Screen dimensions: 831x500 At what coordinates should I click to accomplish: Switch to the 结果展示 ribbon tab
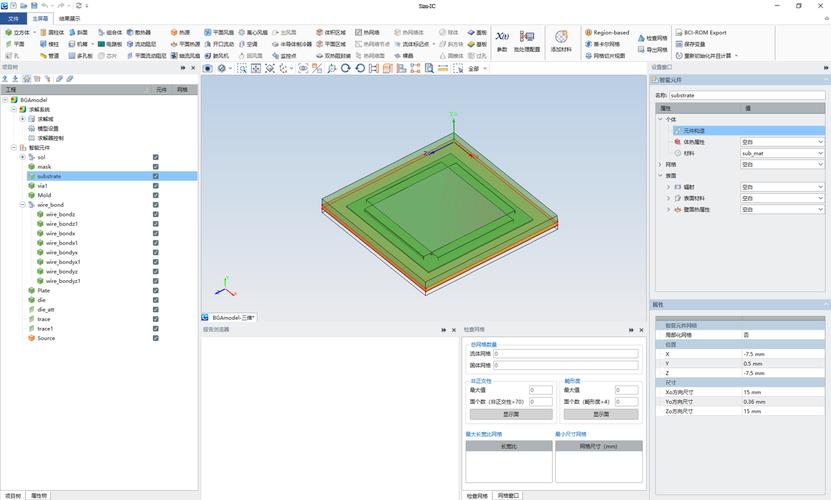69,19
